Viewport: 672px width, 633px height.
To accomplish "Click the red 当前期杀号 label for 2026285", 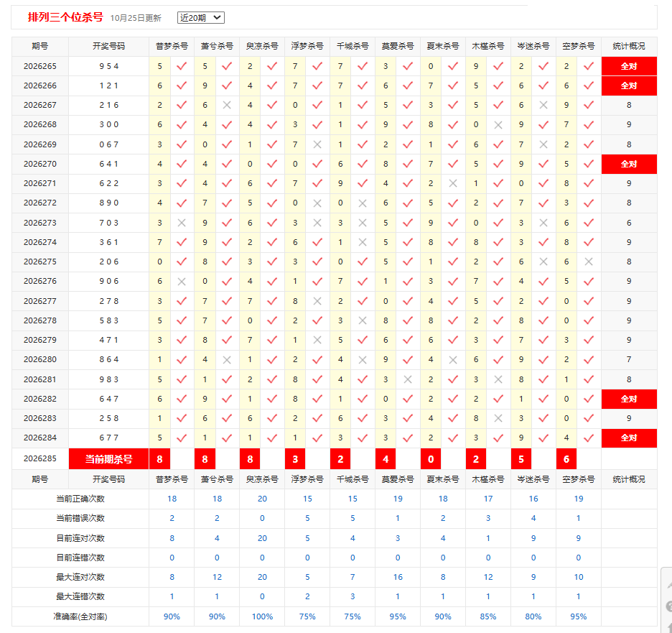I will [x=109, y=459].
